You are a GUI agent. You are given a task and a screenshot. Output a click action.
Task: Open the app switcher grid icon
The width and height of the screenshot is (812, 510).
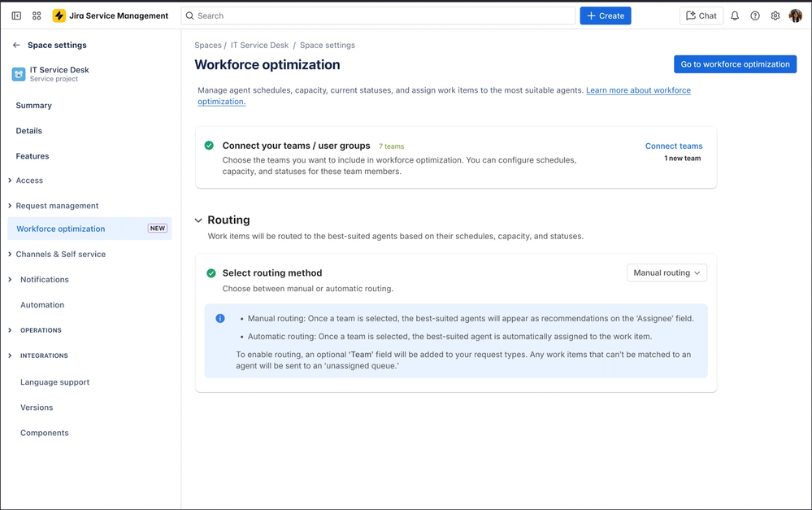(x=37, y=15)
